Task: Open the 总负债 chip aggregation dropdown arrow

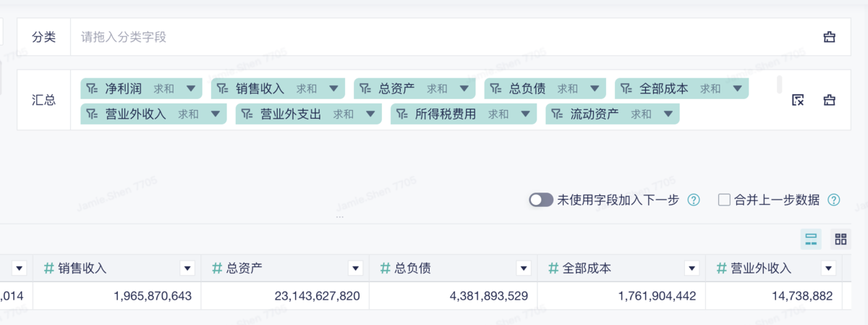Action: pyautogui.click(x=595, y=89)
